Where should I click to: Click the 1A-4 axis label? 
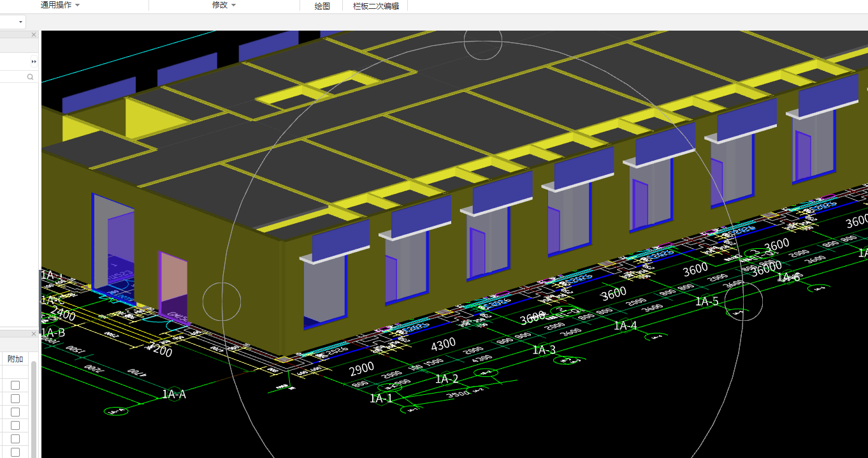coord(625,325)
